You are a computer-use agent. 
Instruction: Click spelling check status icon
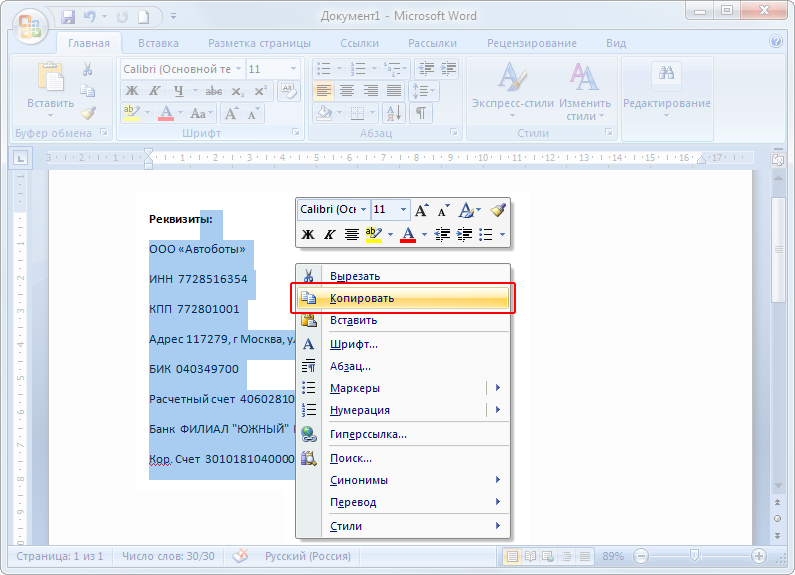[241, 556]
